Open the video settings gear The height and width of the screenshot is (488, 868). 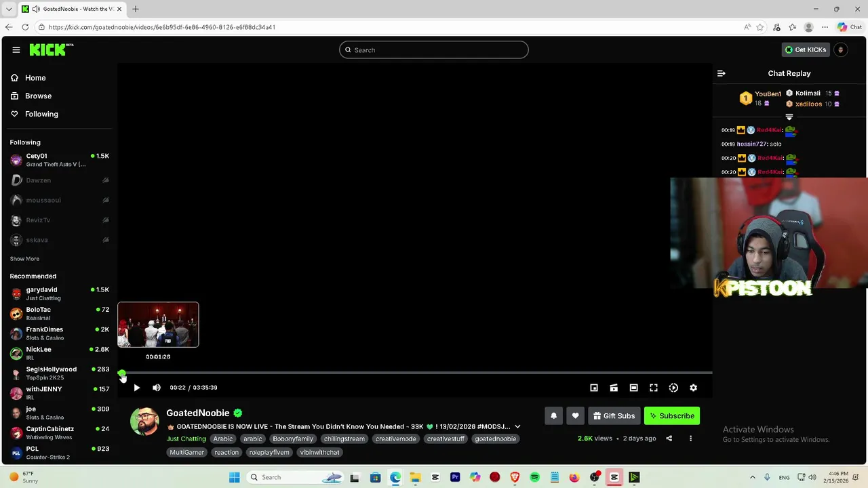pos(693,388)
